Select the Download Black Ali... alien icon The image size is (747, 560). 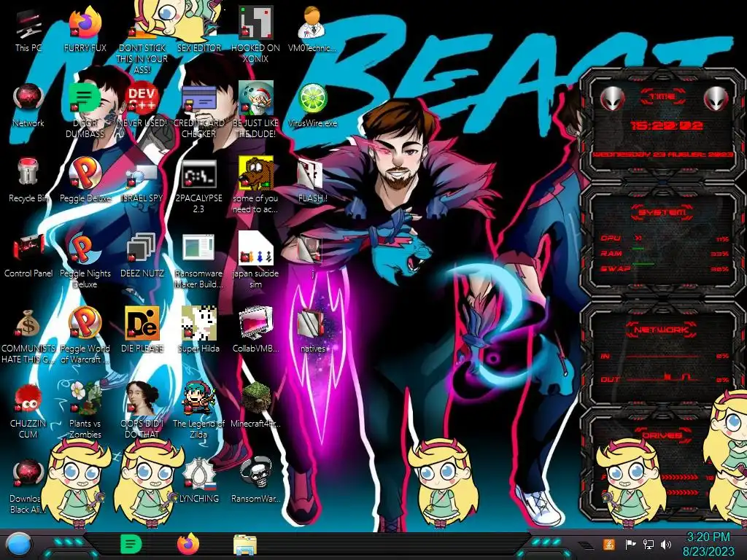pyautogui.click(x=28, y=474)
